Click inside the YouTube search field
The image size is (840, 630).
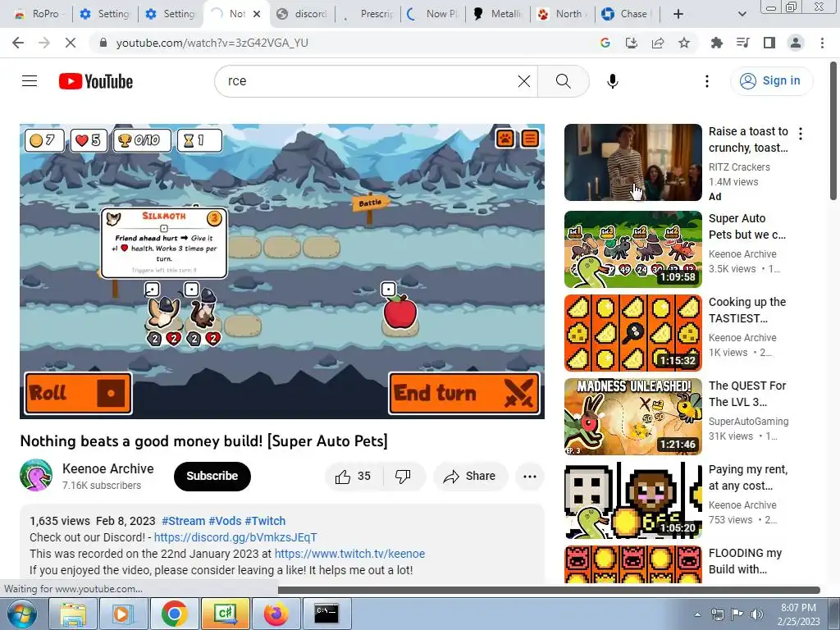370,81
